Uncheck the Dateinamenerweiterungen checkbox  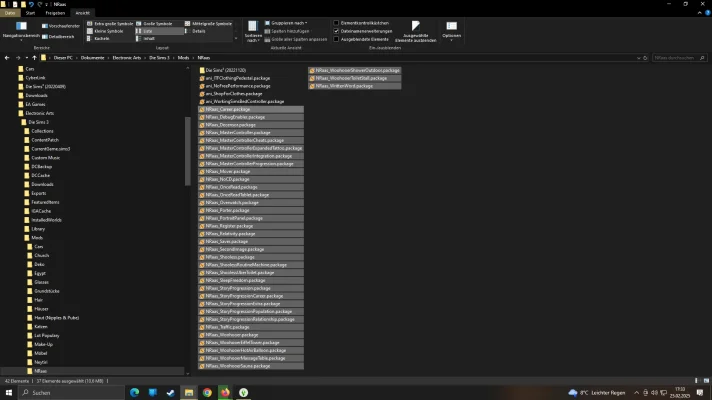tap(336, 31)
